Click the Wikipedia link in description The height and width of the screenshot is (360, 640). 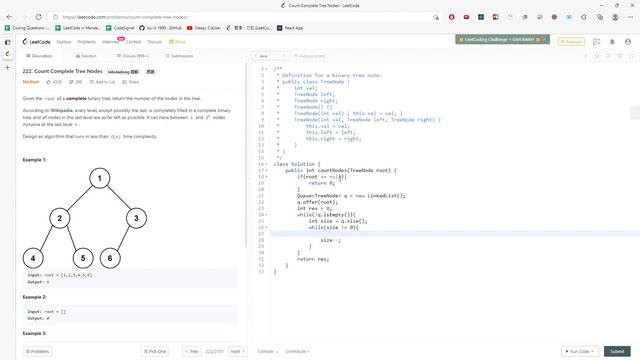point(61,111)
